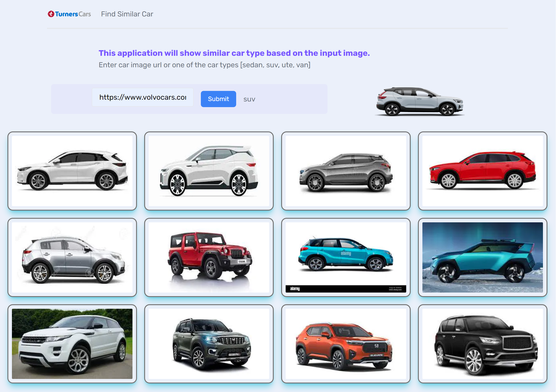Choose the red Mazda SUV thumbnail

[482, 171]
